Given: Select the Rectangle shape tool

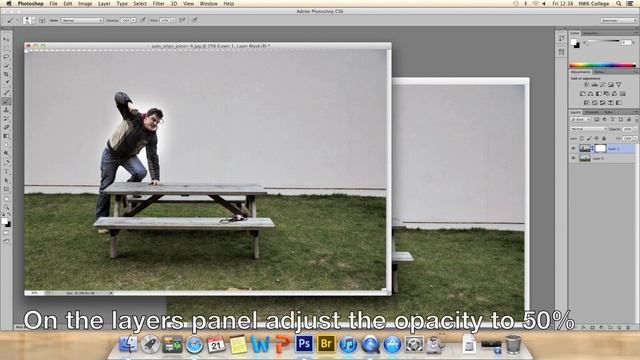Looking at the screenshot, I should [x=6, y=189].
